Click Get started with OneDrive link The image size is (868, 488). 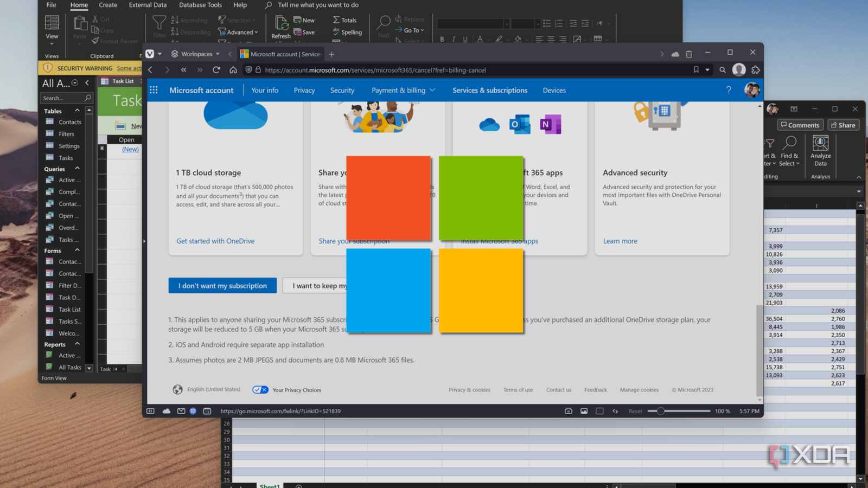point(215,241)
